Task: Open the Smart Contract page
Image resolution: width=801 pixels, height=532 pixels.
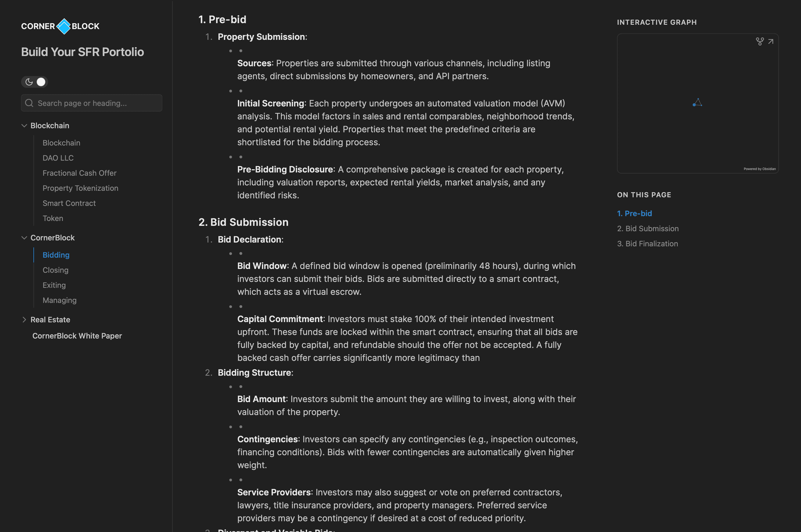Action: tap(69, 203)
